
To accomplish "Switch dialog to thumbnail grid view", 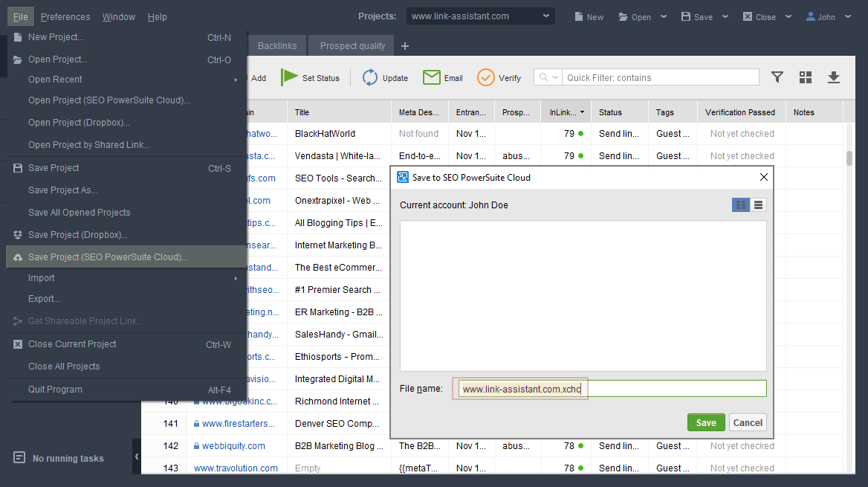I will point(741,205).
